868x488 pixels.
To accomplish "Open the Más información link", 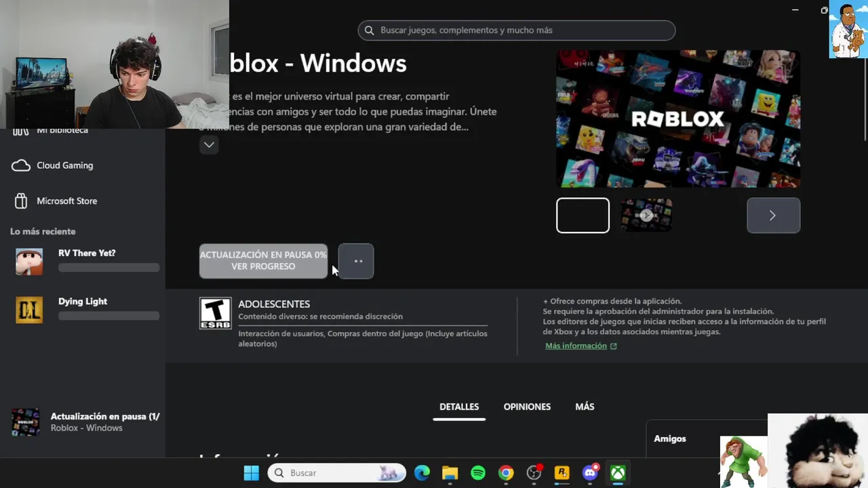I will pyautogui.click(x=581, y=346).
